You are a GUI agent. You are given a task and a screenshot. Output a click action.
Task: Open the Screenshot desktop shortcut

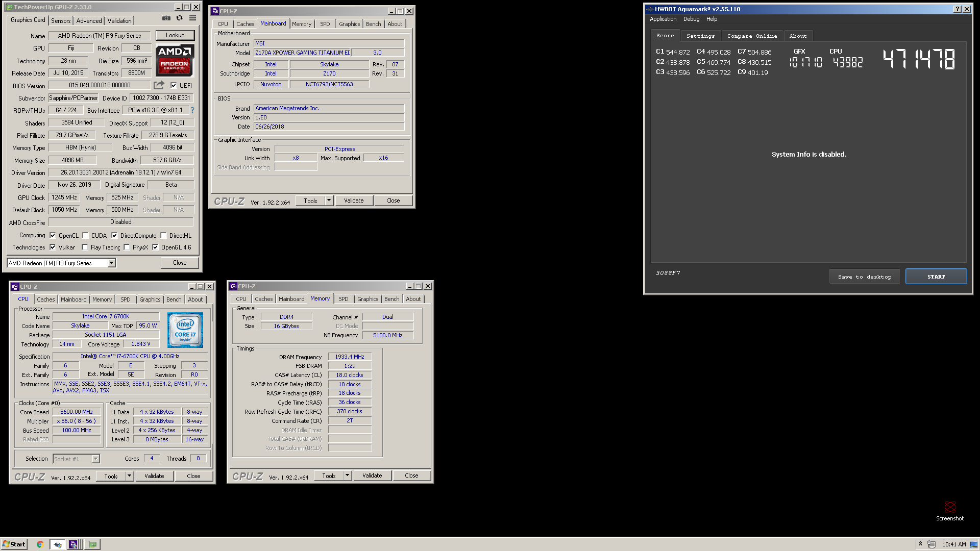[950, 511]
